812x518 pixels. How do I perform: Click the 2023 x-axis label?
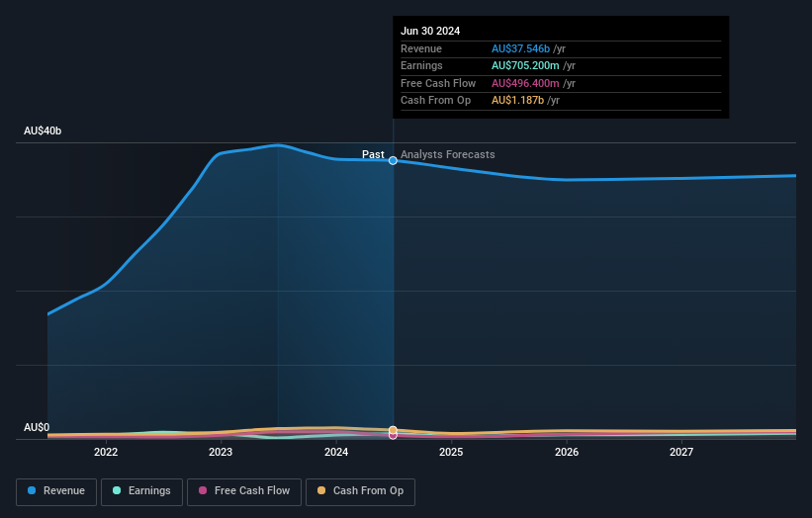pyautogui.click(x=221, y=453)
